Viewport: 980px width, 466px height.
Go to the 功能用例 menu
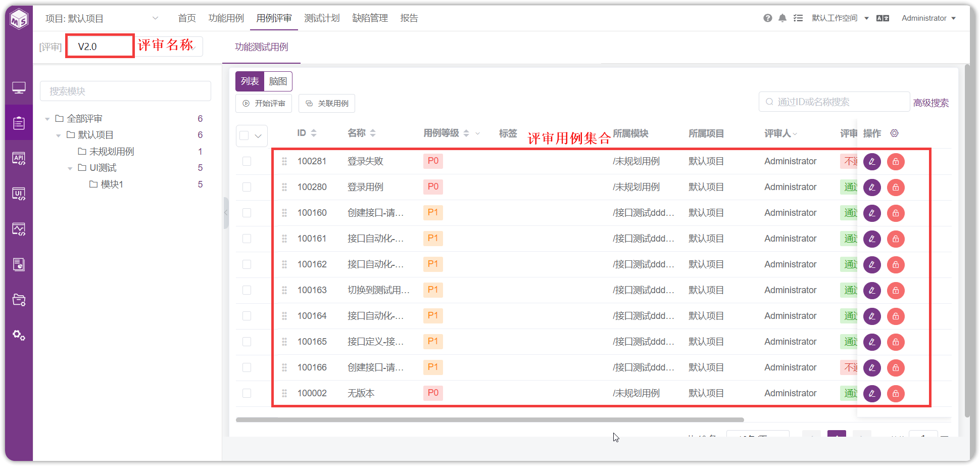pos(226,18)
